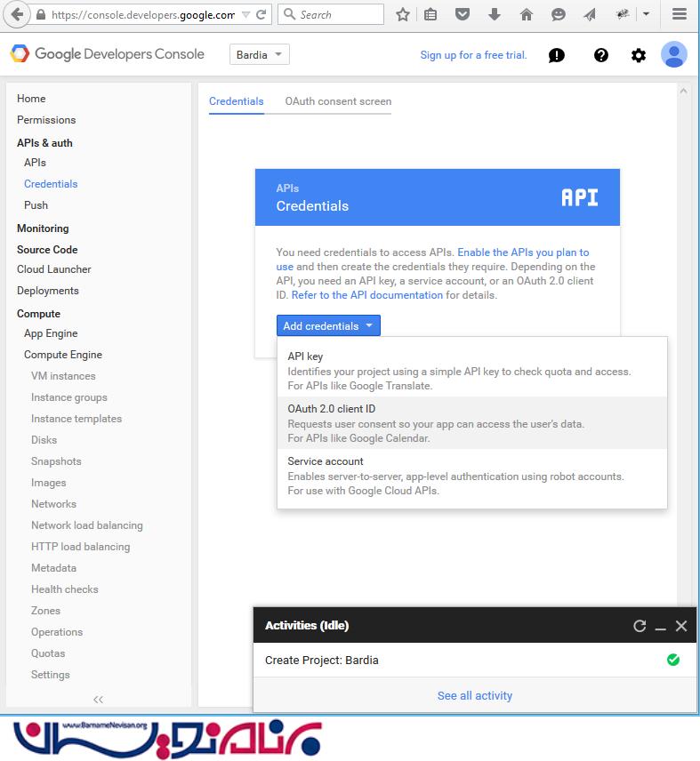
Task: Open HTTP load balancing
Action: (81, 547)
